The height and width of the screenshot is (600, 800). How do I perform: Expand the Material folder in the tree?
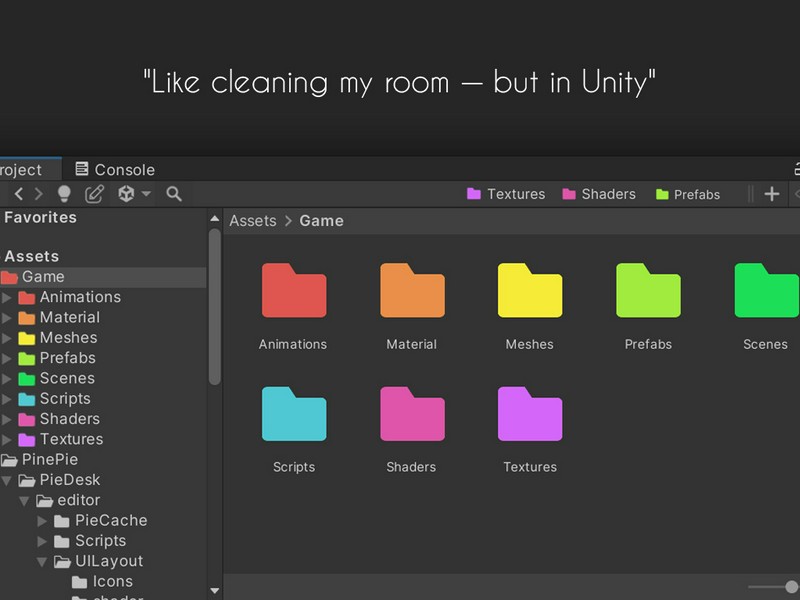7,318
